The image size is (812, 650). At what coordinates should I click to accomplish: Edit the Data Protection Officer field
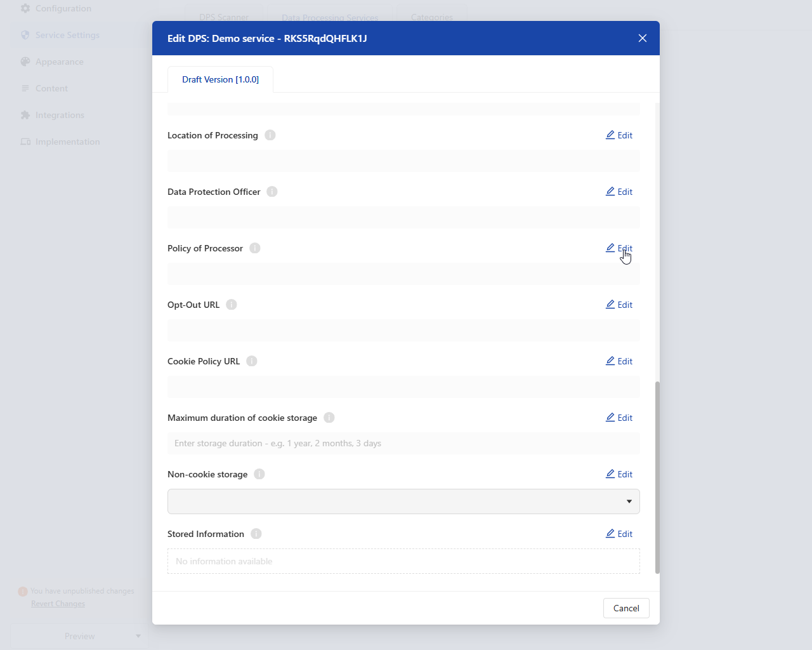point(619,192)
